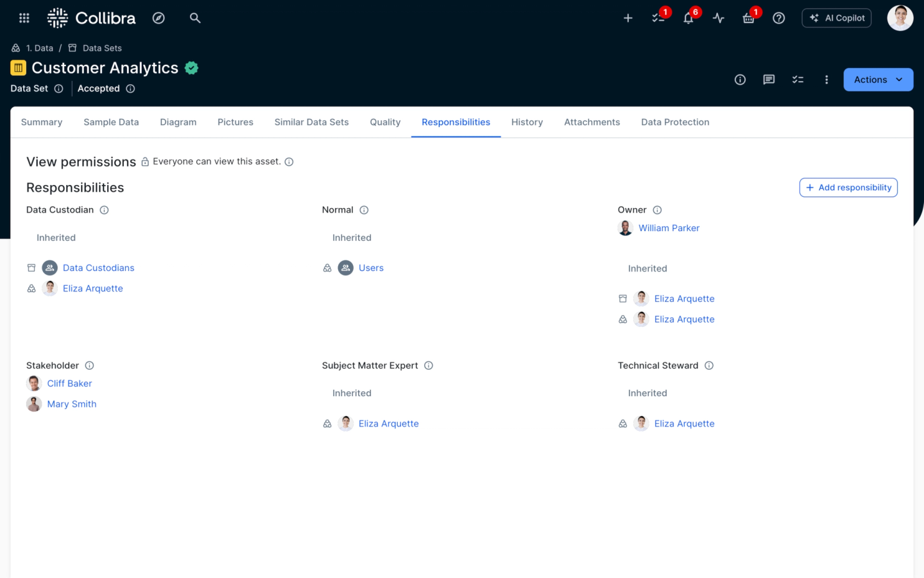
Task: Expand the Actions dropdown button
Action: (877, 80)
